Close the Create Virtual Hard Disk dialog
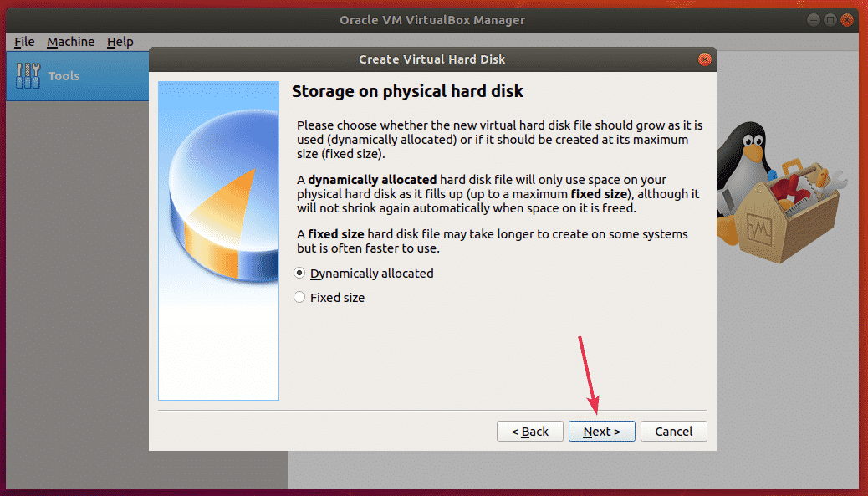This screenshot has height=496, width=868. point(704,59)
